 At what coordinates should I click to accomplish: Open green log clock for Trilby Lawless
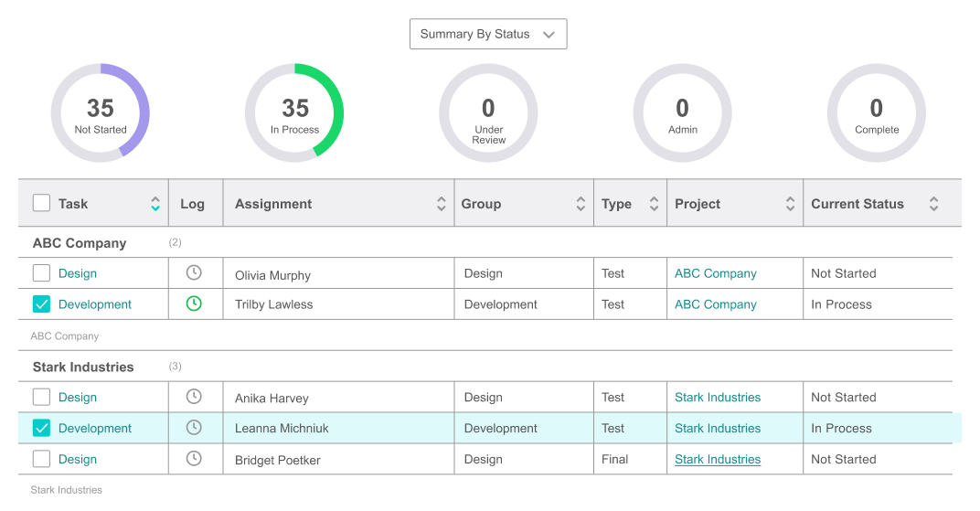(194, 303)
